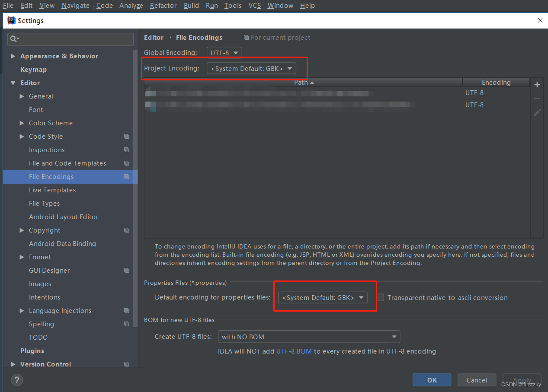Click project-level icon beside Copyright
548x392 pixels.
[126, 230]
